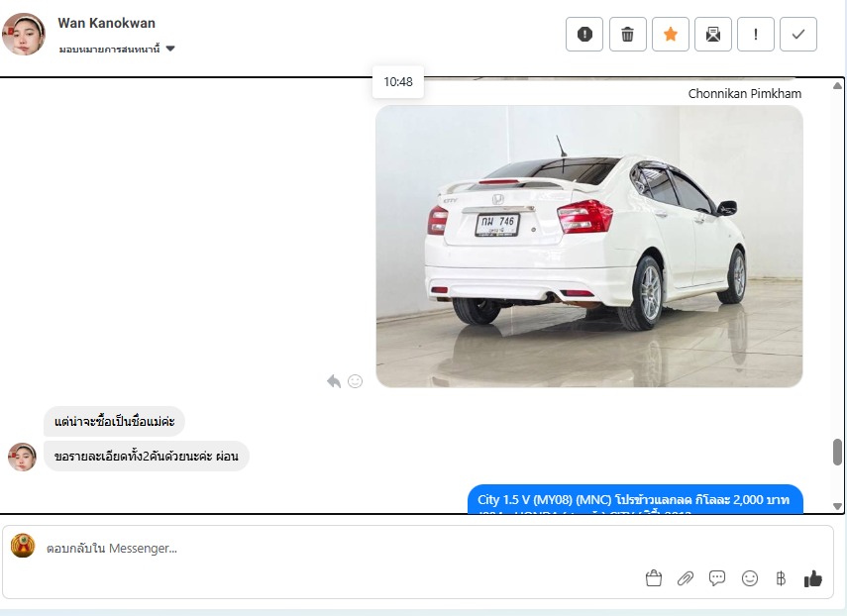The width and height of the screenshot is (847, 616).
Task: Open emoji picker in reply box
Action: (x=749, y=578)
